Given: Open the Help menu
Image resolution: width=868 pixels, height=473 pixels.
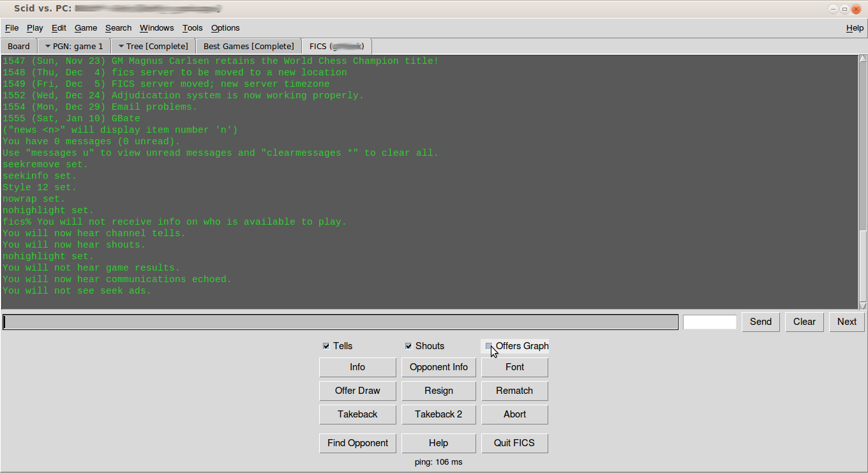Looking at the screenshot, I should [855, 28].
